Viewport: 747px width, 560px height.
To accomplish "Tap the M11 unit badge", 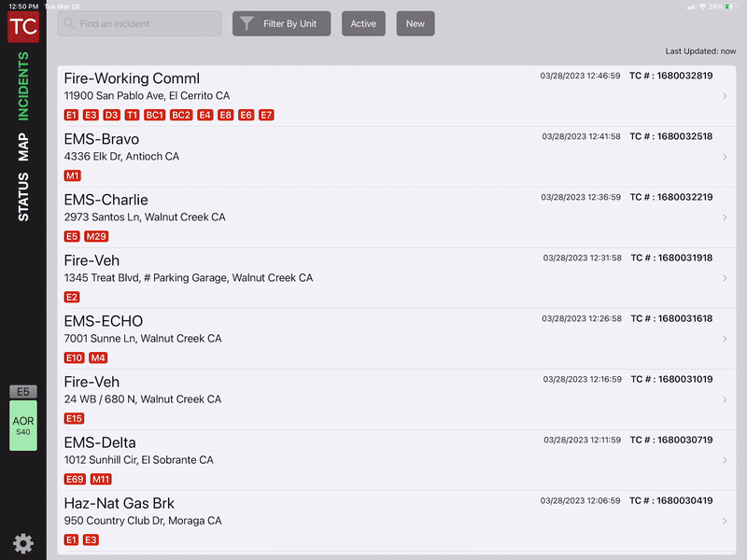I will pos(101,479).
